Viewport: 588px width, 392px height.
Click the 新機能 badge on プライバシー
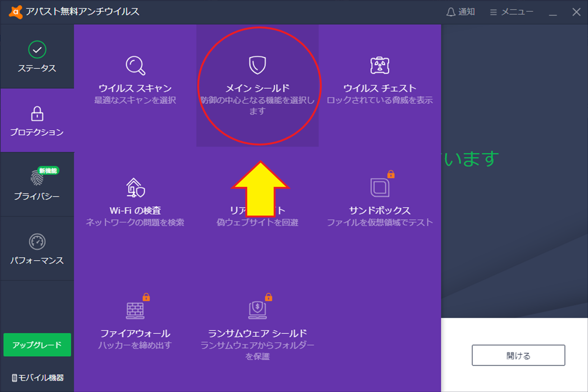coord(49,170)
